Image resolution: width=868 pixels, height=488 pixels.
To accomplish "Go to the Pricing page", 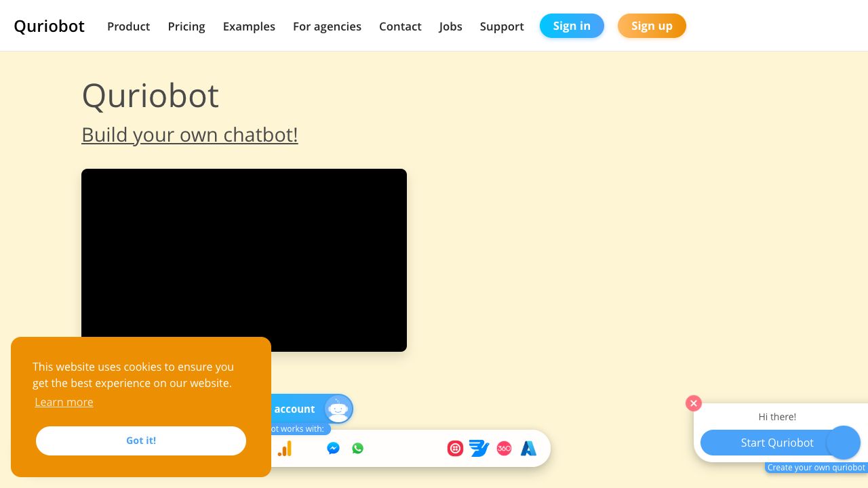I will [186, 26].
